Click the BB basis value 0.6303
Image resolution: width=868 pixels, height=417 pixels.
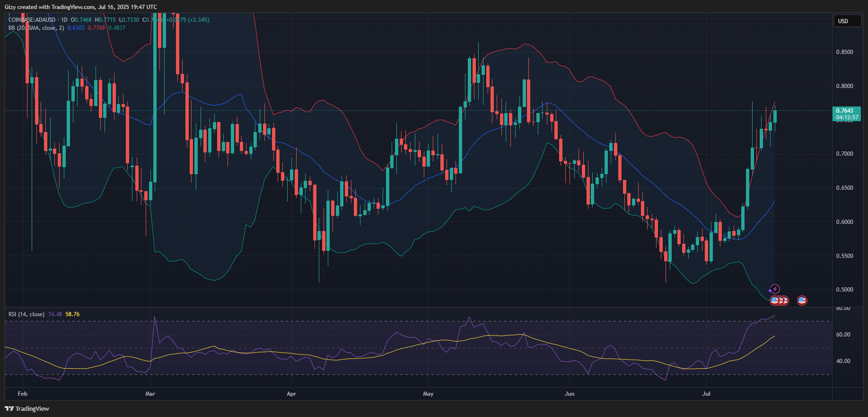[76, 28]
